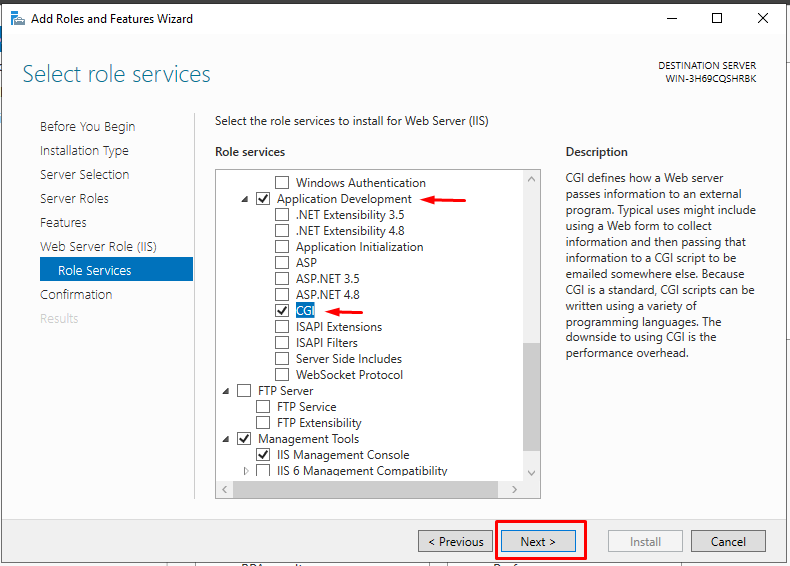Click horizontal scroll right arrow
This screenshot has width=790, height=566.
(x=514, y=489)
